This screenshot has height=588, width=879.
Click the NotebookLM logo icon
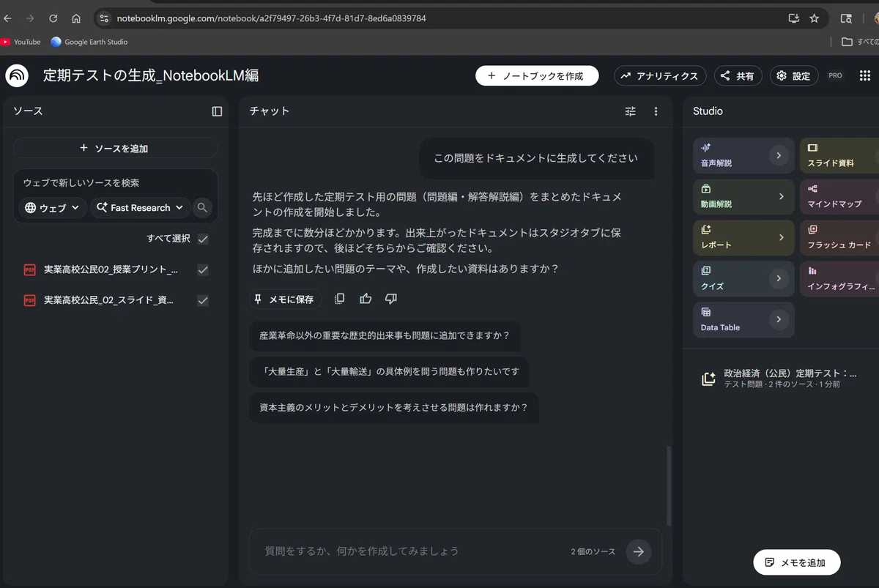17,75
